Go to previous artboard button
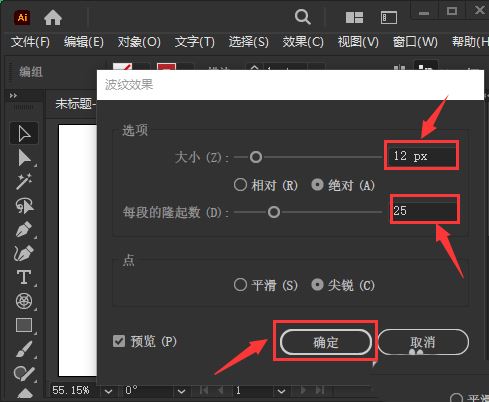This screenshot has height=402, width=489. tap(220, 390)
